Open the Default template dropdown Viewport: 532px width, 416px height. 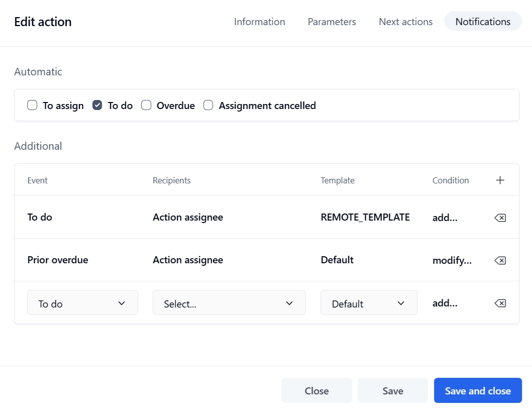point(369,303)
